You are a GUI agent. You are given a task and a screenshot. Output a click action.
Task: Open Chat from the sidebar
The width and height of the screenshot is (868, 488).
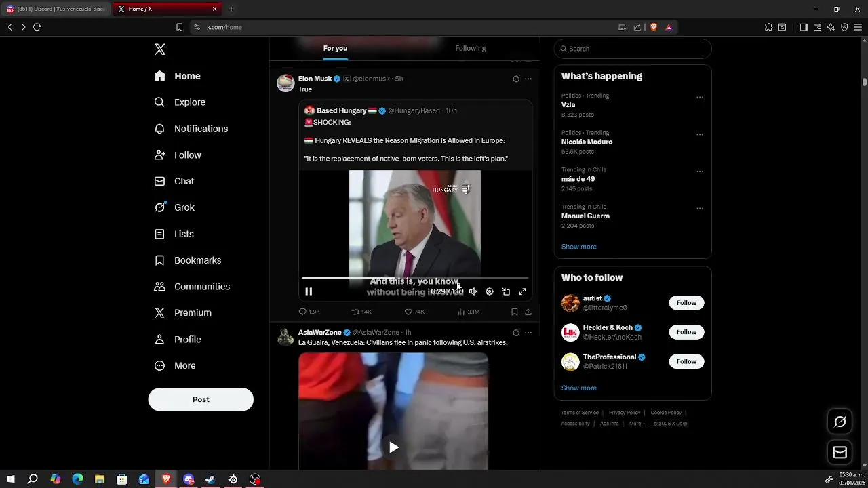pos(174,181)
